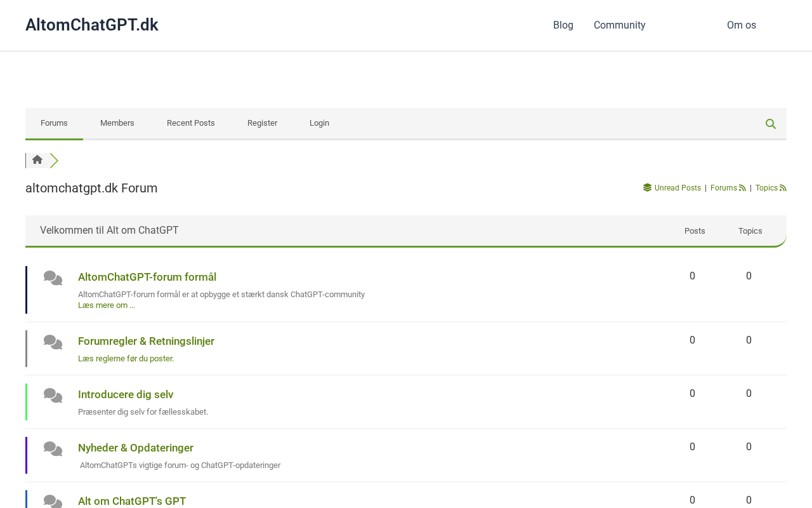Open the Introducere dig selv forum
Viewport: 812px width, 508px height.
coord(126,394)
